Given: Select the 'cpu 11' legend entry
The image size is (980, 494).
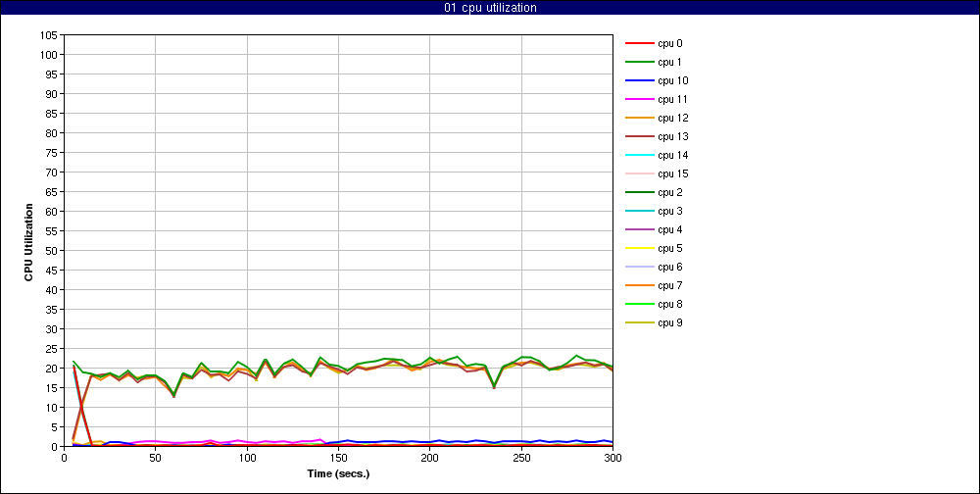Looking at the screenshot, I should pos(657,99).
